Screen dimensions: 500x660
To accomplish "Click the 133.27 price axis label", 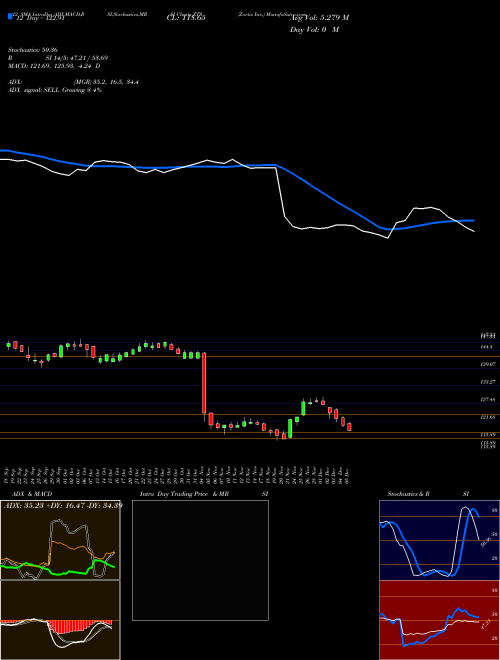I will pos(487,382).
